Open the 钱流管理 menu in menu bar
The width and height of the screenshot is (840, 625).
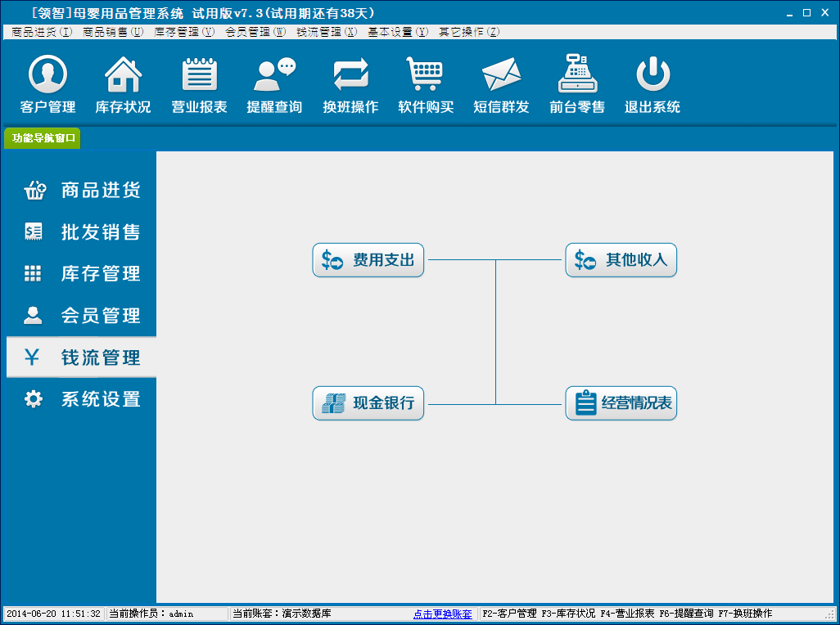[327, 32]
